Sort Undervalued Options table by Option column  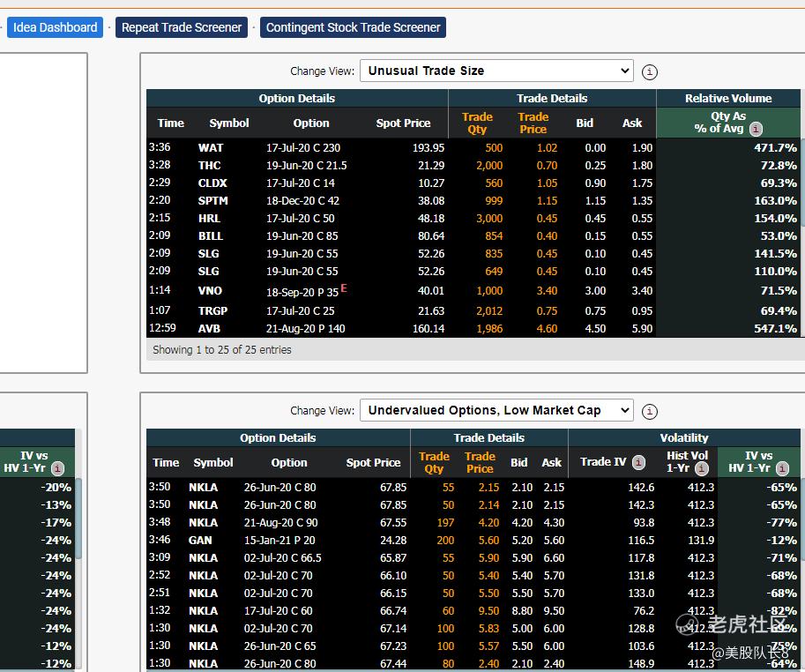coord(289,462)
